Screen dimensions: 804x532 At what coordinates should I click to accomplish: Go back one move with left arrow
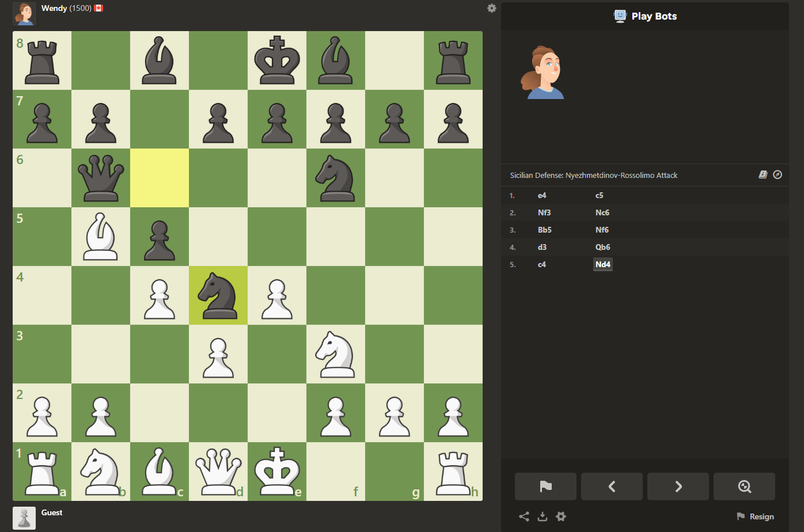pos(612,487)
